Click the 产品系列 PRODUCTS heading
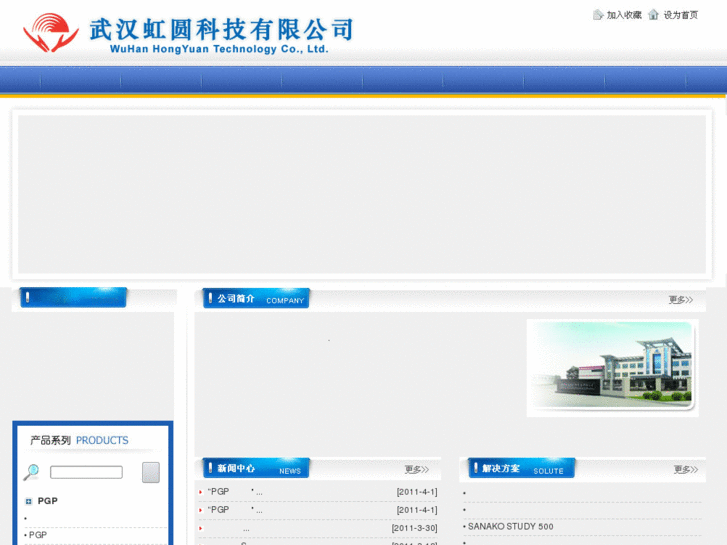The image size is (727, 545). (x=79, y=440)
